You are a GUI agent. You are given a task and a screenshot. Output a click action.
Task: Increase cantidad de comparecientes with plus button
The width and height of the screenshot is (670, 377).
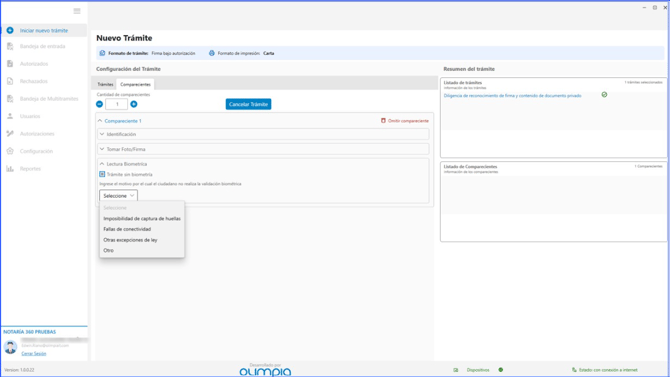point(134,104)
